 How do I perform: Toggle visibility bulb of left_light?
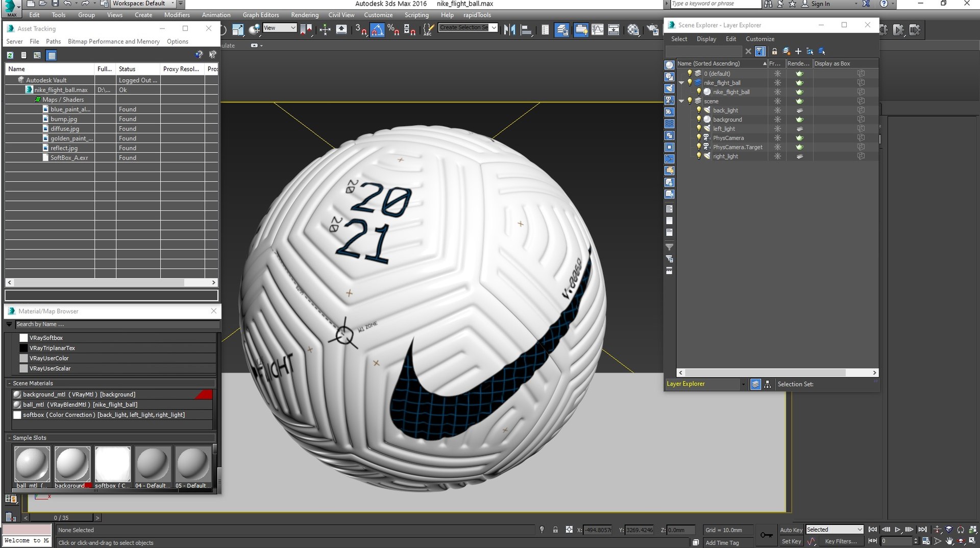699,129
